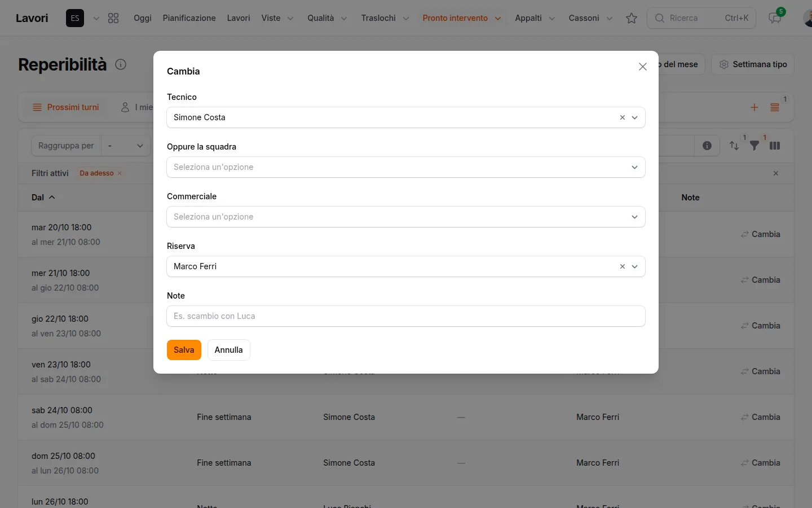Open the Traslochi menu
This screenshot has width=812, height=508.
pos(385,18)
